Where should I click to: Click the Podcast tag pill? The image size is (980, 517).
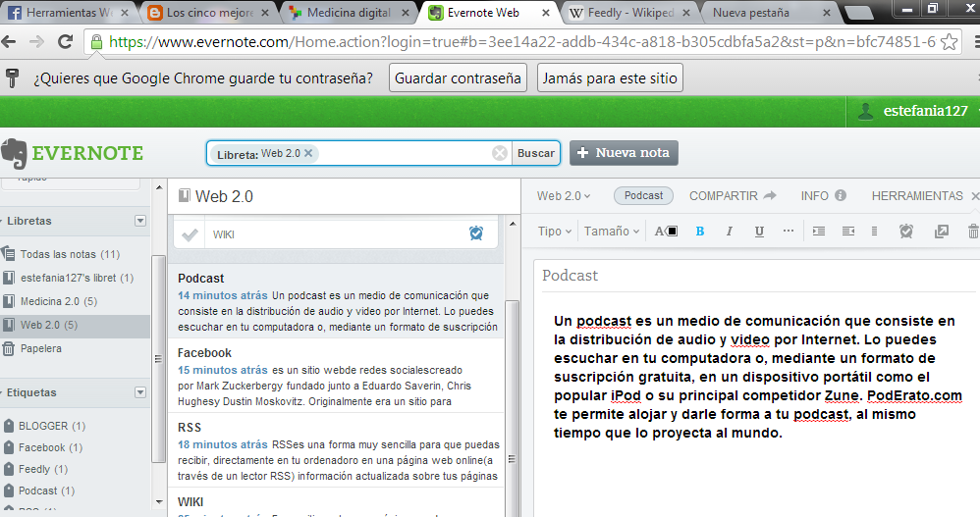[643, 195]
